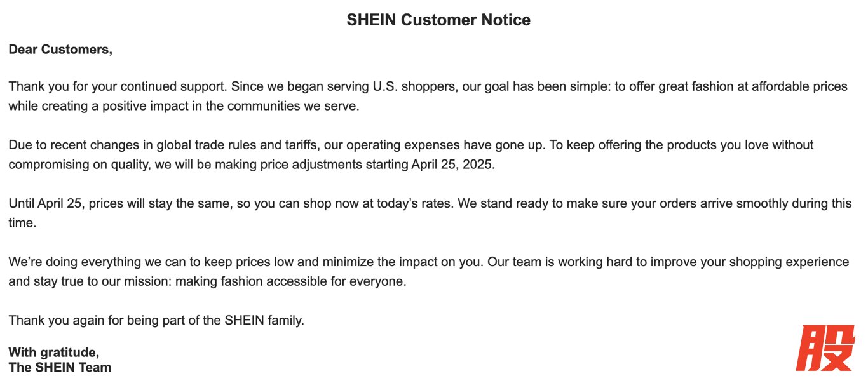Click the "Dear Customers," greeting
868x383 pixels.
point(60,49)
